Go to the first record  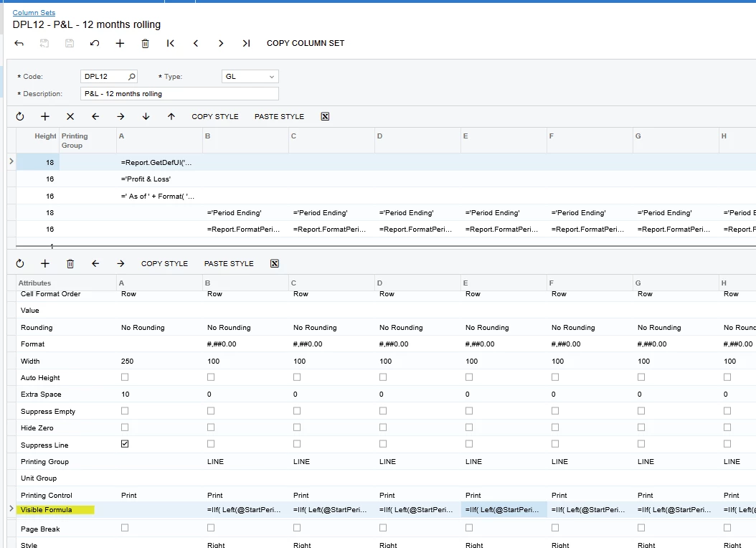[x=171, y=43]
